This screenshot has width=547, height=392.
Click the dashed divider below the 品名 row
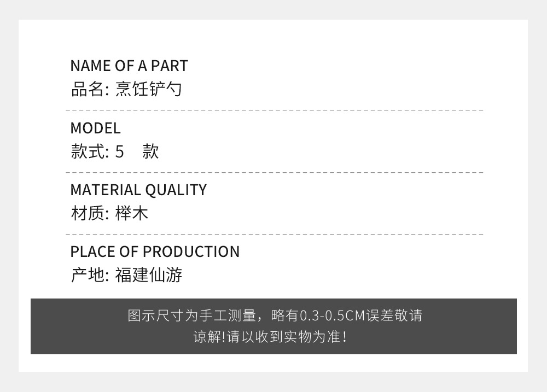point(273,110)
